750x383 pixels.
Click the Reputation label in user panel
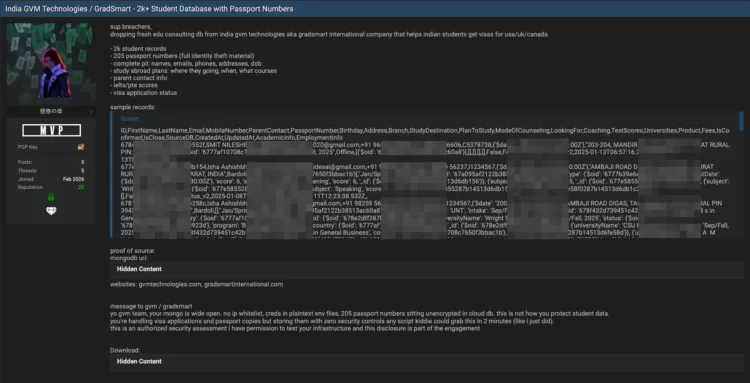(30, 187)
